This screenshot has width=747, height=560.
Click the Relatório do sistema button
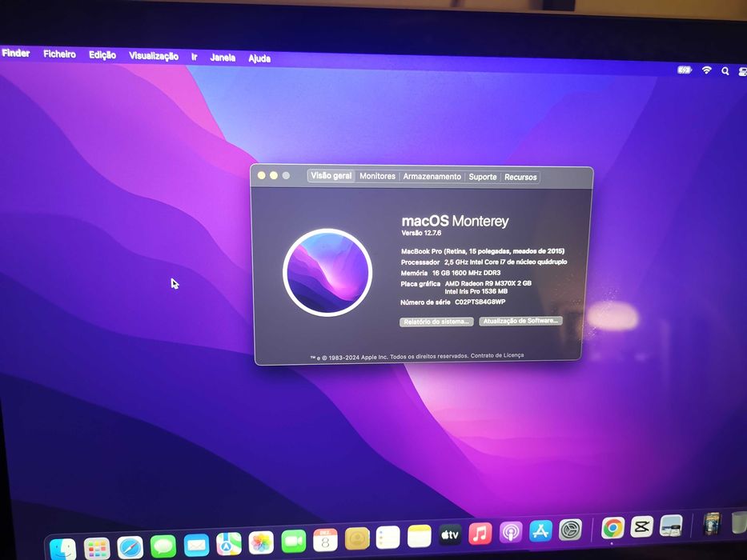tap(436, 322)
